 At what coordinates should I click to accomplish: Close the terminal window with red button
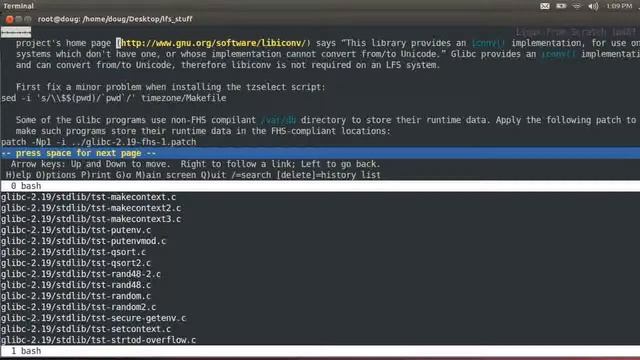click(x=10, y=19)
